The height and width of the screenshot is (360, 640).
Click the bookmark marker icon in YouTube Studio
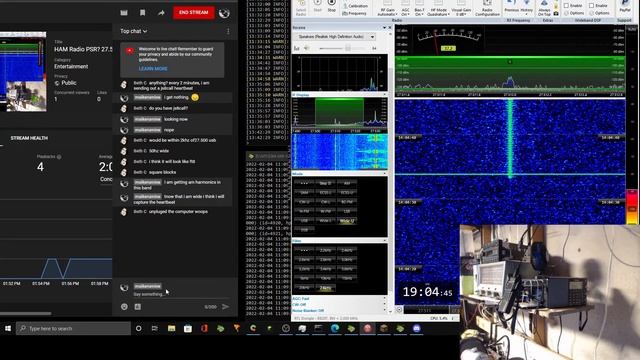click(142, 13)
